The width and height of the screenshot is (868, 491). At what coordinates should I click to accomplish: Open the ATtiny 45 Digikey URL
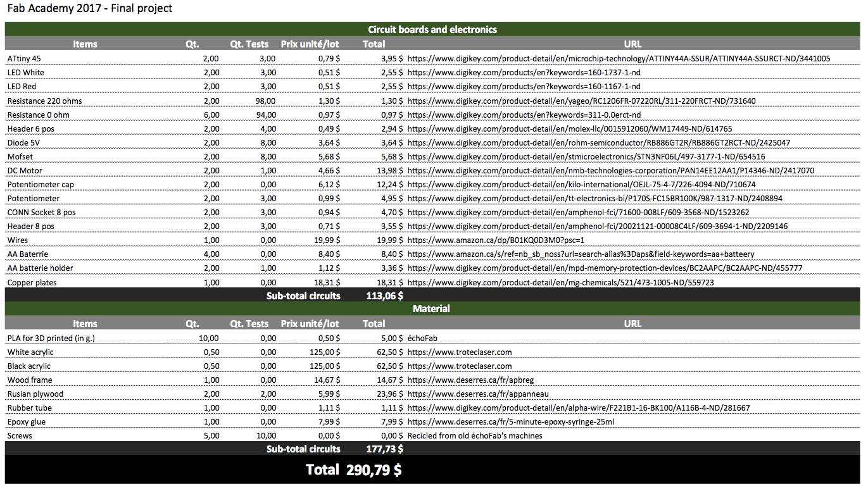(x=619, y=58)
